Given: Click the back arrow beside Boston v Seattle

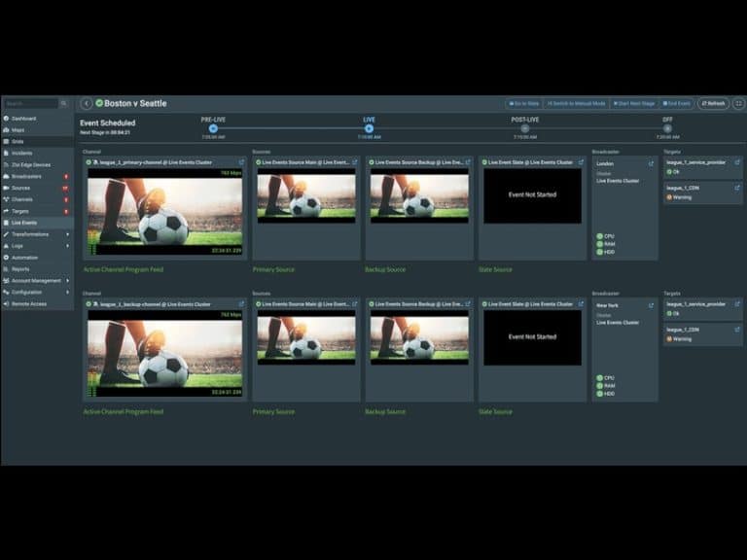Looking at the screenshot, I should coord(87,103).
